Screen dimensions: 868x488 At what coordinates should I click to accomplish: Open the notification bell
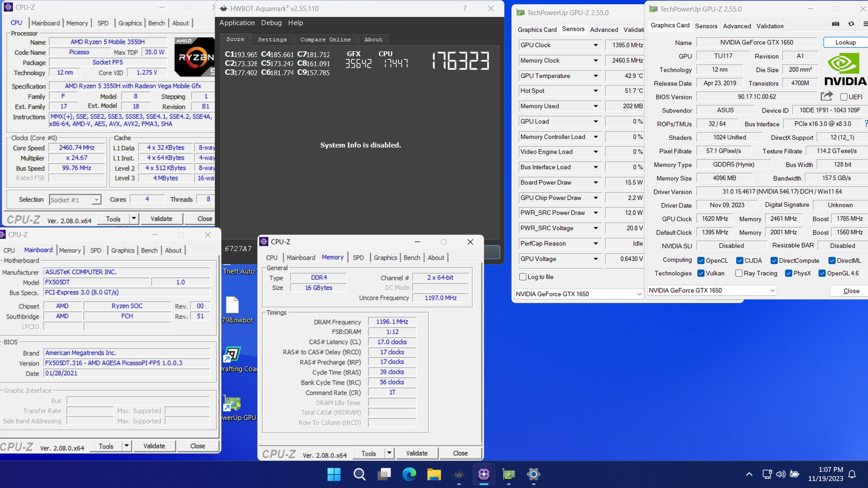click(852, 474)
